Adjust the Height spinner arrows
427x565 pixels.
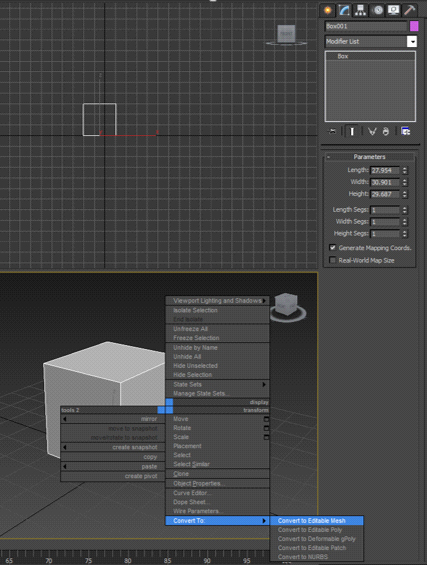[x=405, y=194]
